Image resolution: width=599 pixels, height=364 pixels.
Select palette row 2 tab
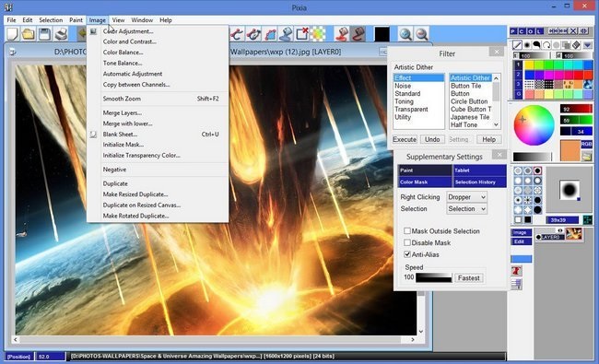pos(519,75)
